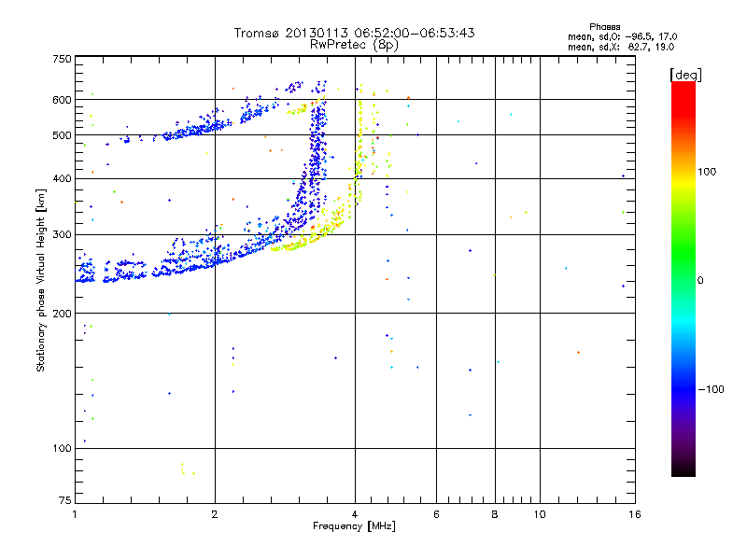
Task: Click the colorbar tick label '-100'
Action: tap(712, 389)
